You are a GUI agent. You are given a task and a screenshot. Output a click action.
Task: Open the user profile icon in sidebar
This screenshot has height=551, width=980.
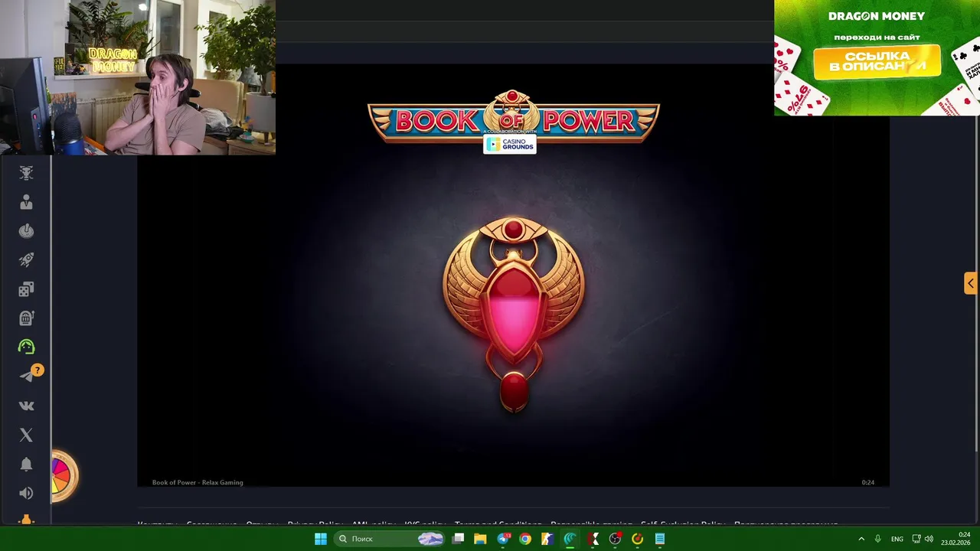pyautogui.click(x=26, y=202)
